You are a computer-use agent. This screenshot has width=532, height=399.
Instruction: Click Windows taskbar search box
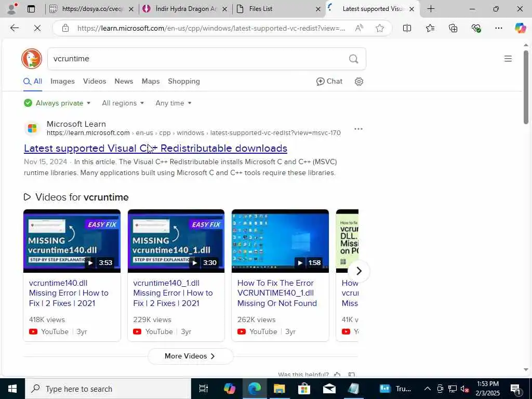coord(108,389)
